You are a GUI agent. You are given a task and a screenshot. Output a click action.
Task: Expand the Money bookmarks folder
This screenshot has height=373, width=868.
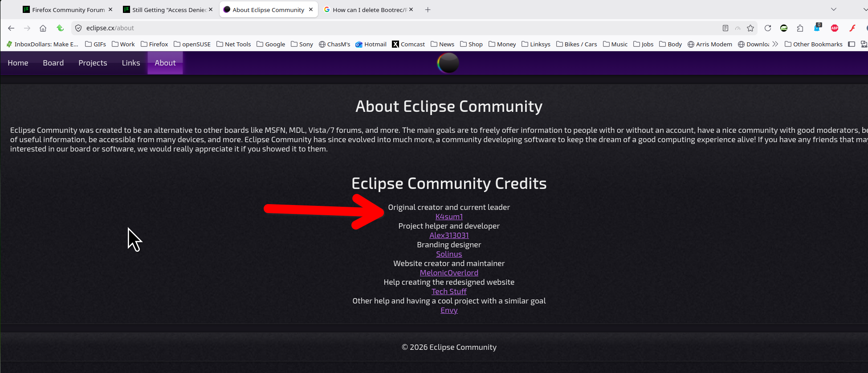coord(502,44)
